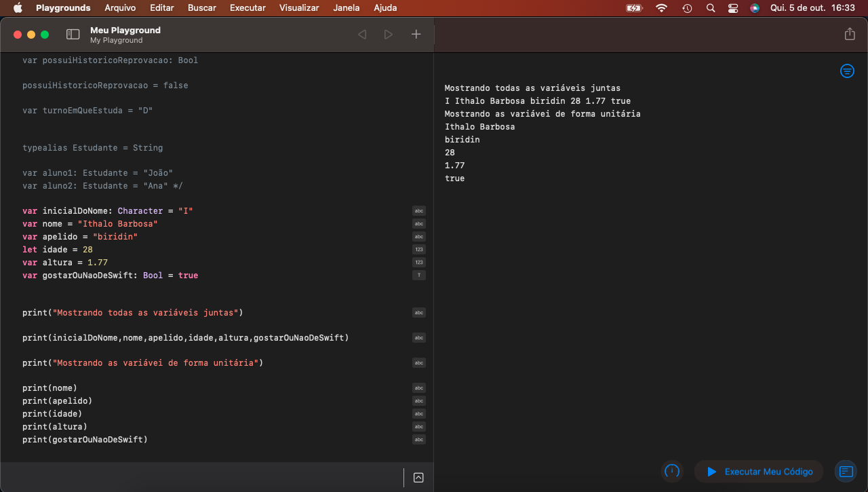The image size is (868, 492).
Task: Click 'var aluno1: Estudante = "João"' line
Action: 98,173
